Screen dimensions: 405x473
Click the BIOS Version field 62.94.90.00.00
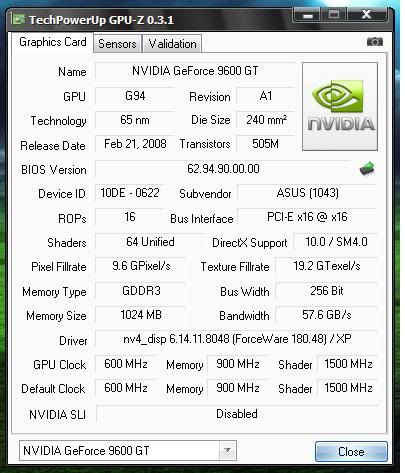(x=223, y=169)
